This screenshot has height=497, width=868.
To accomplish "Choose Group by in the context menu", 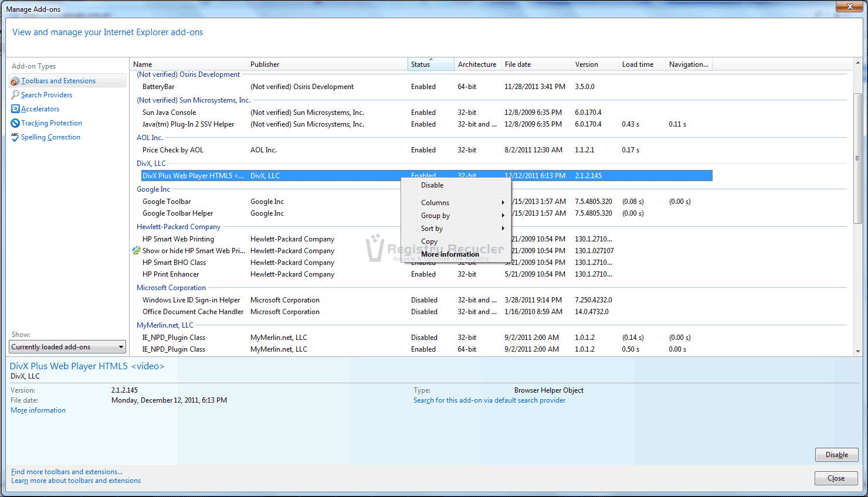I will [456, 216].
